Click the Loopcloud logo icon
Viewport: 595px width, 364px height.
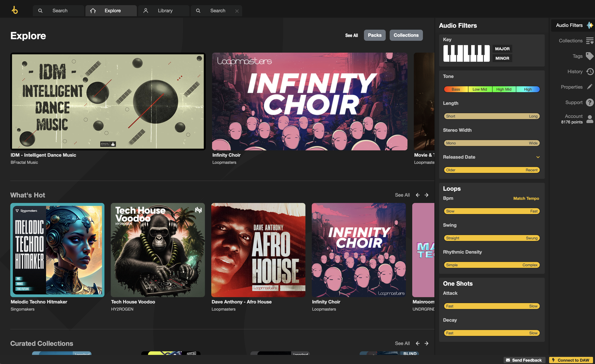click(x=15, y=10)
